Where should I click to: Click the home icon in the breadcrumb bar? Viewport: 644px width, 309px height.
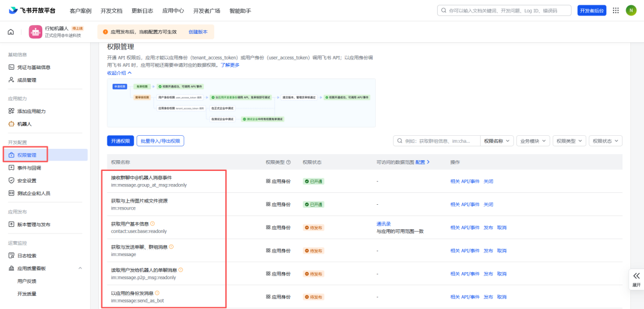click(x=11, y=32)
